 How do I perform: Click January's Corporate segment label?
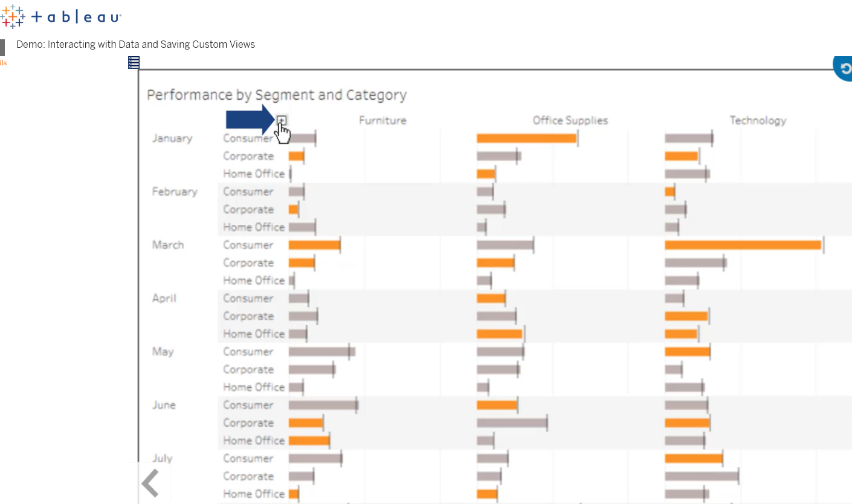[248, 156]
